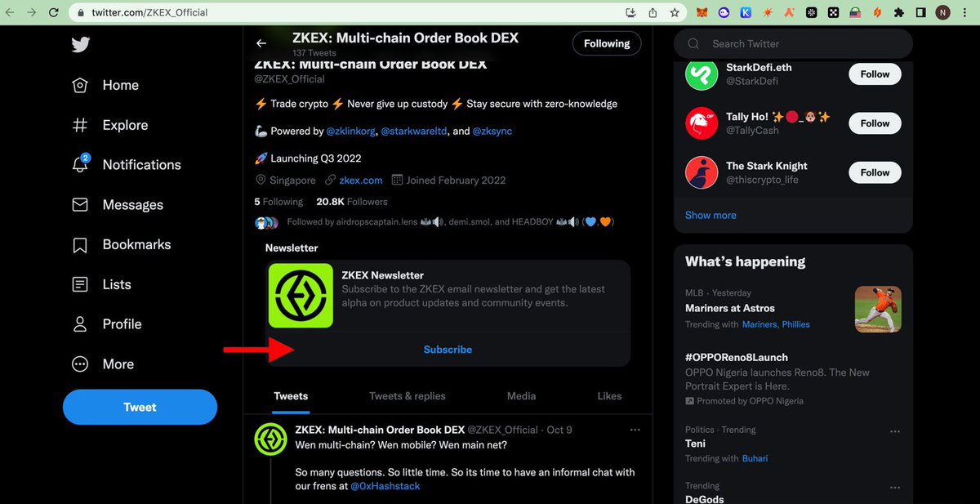This screenshot has height=504, width=980.
Task: Open the Profile person icon
Action: click(80, 324)
